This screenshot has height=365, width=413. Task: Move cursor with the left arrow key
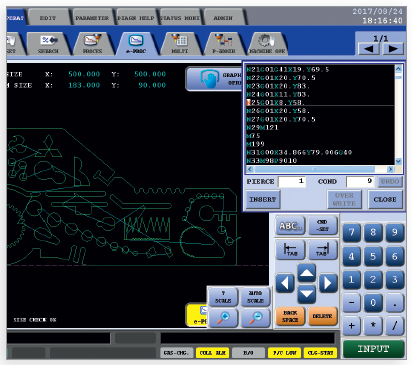tap(285, 283)
